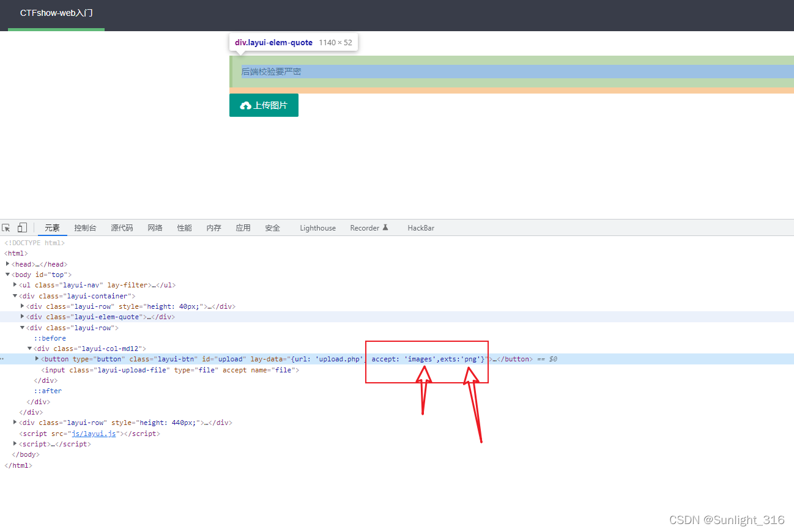Expand the head element node

click(x=7, y=264)
